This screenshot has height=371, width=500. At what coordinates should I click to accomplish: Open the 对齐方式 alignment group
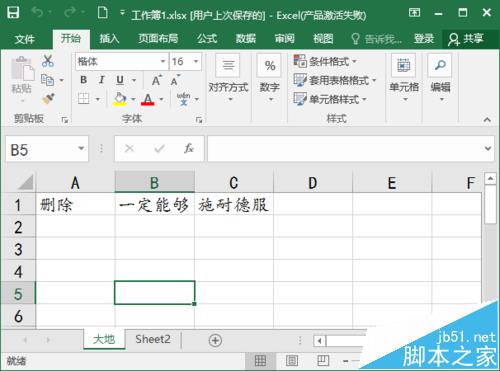228,79
